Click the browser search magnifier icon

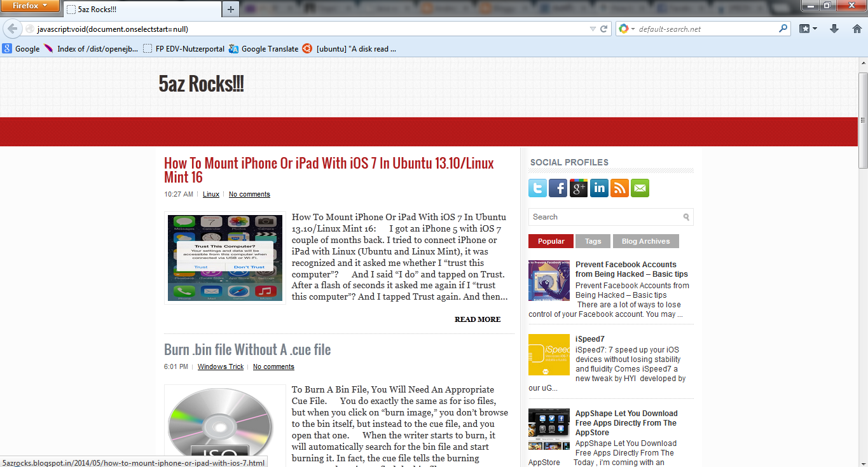(783, 29)
